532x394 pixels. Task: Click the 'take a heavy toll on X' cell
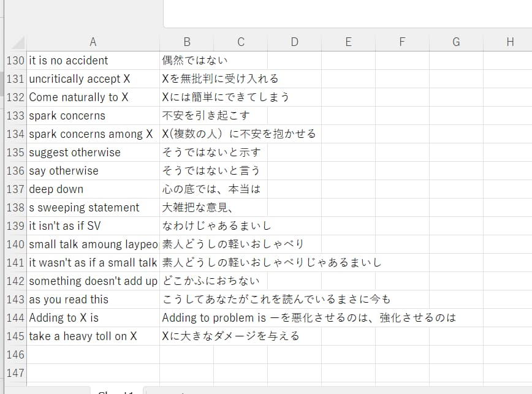coord(93,336)
